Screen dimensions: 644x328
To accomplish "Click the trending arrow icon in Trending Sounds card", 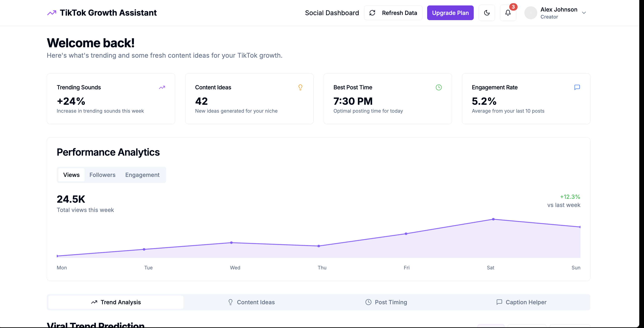I will tap(162, 87).
